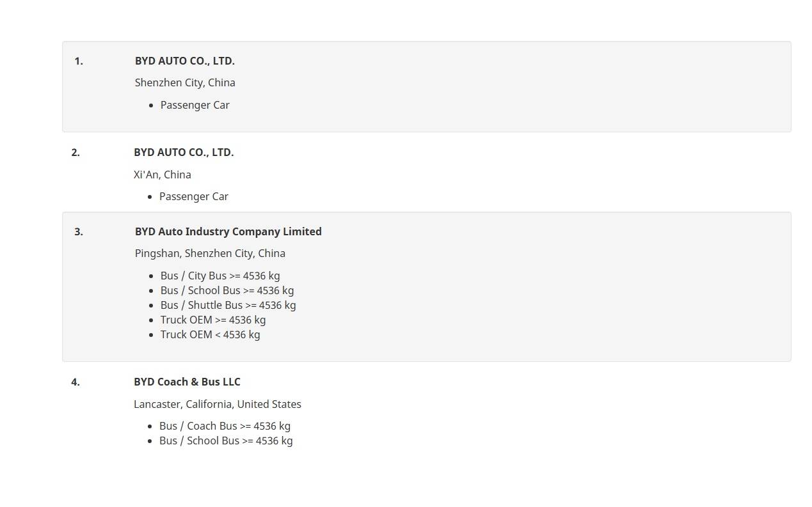The width and height of the screenshot is (812, 507).
Task: Select 'Passenger Car' under the Shenzhen City entry
Action: pos(195,105)
